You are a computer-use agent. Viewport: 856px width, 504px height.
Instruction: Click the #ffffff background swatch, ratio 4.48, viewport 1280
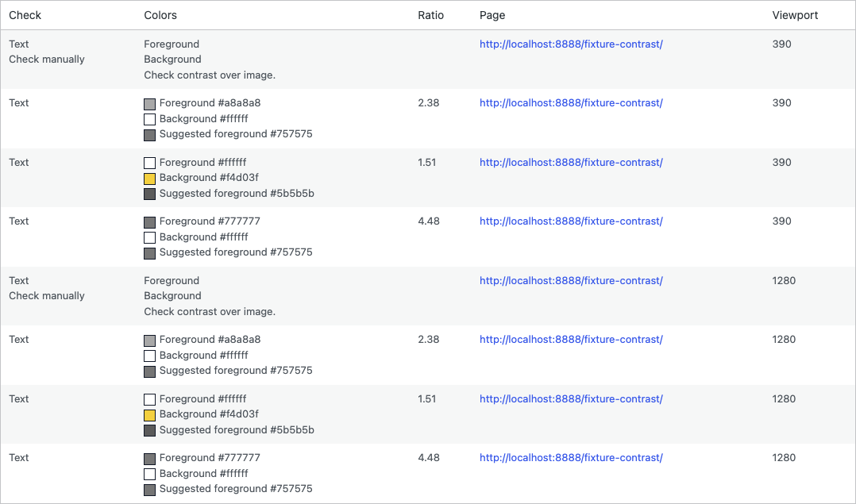pos(149,474)
